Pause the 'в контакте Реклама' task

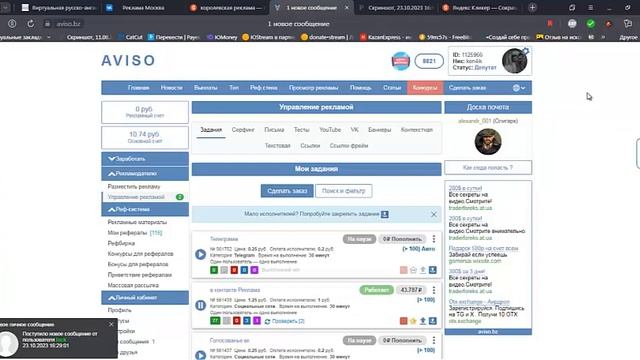pos(200,305)
